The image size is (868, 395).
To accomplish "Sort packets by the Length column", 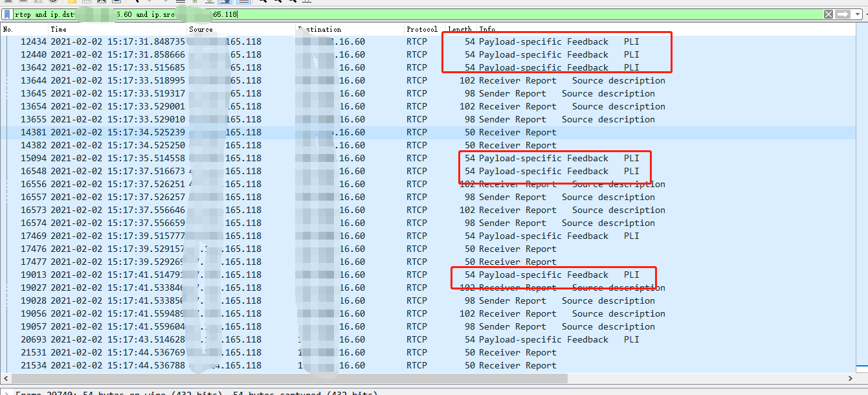I will tap(460, 29).
